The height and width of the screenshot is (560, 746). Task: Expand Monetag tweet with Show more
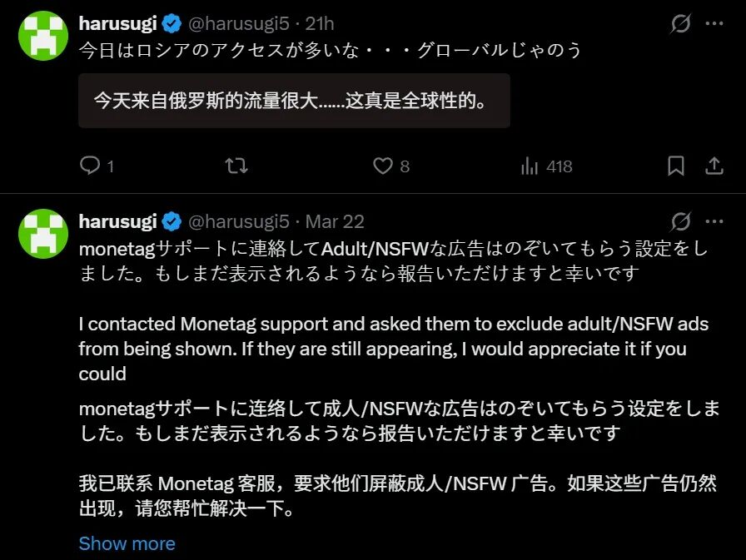(127, 543)
